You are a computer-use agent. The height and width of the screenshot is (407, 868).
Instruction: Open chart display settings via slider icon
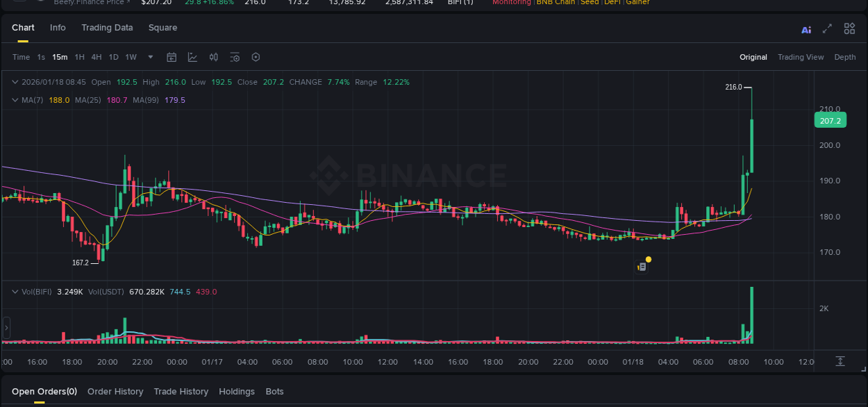[234, 57]
